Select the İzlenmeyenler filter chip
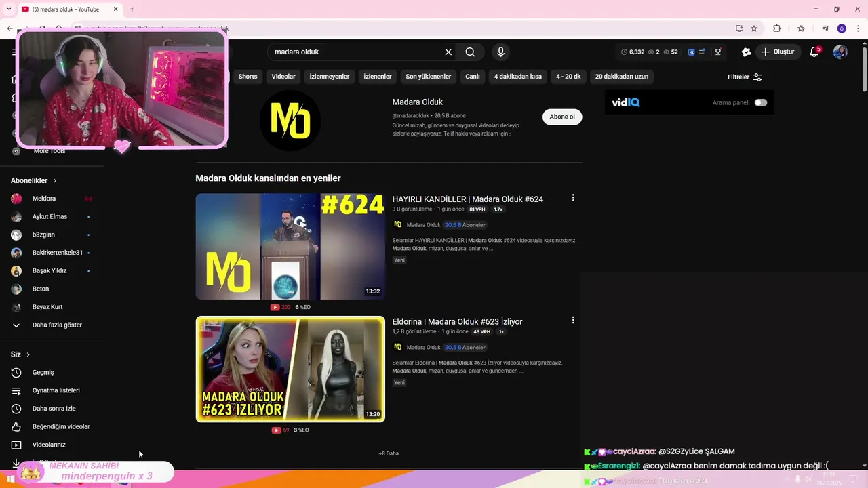 click(x=330, y=77)
